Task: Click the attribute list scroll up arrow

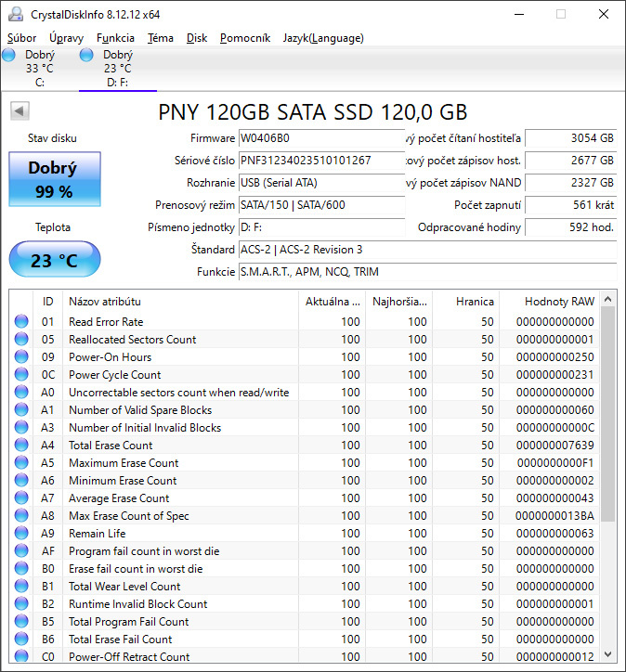Action: coord(607,299)
